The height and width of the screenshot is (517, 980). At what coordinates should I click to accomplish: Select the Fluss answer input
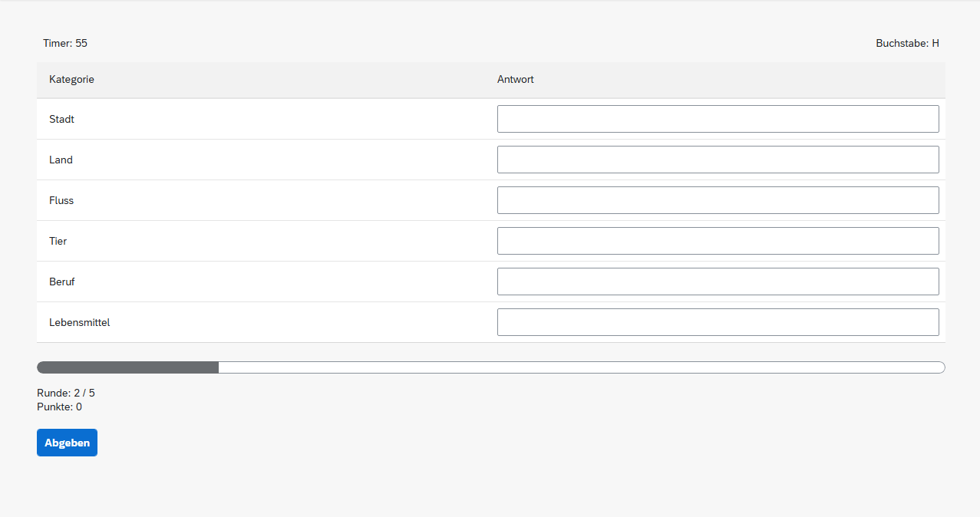(718, 200)
